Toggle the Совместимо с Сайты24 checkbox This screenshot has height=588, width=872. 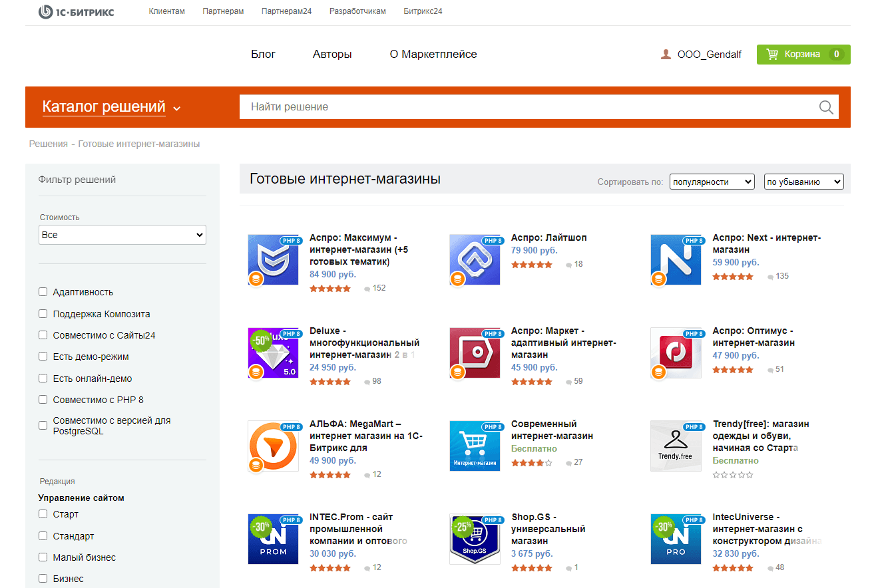pos(43,335)
